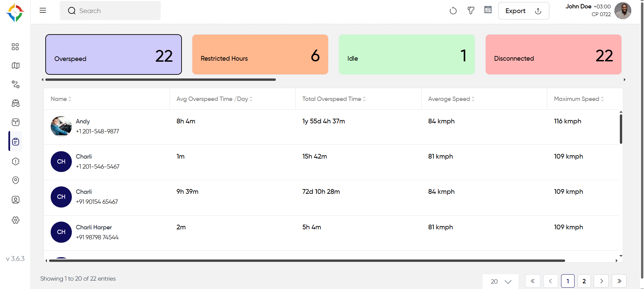Select page 1 in pagination

[x=568, y=281]
